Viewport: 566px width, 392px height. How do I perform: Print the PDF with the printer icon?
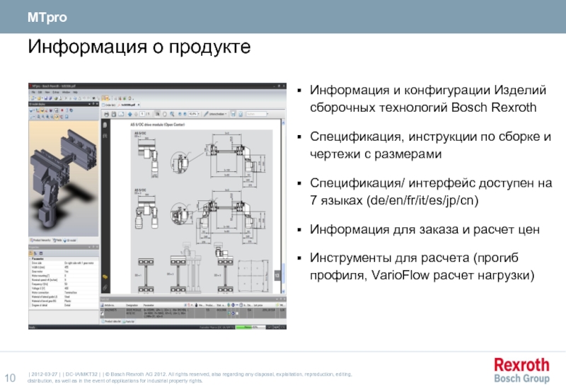click(107, 114)
